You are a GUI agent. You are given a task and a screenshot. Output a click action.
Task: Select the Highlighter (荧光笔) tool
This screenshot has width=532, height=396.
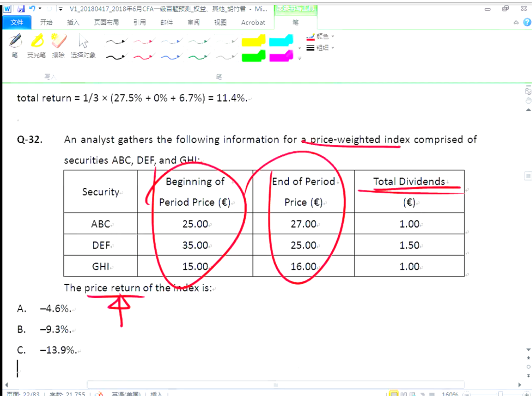tap(36, 45)
